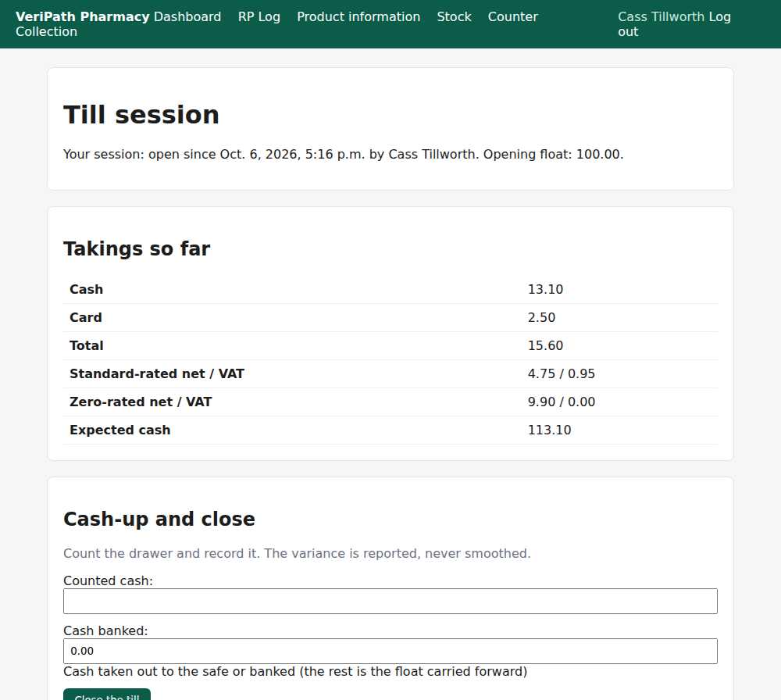The image size is (781, 700).
Task: Click the Till session heading
Action: click(141, 115)
